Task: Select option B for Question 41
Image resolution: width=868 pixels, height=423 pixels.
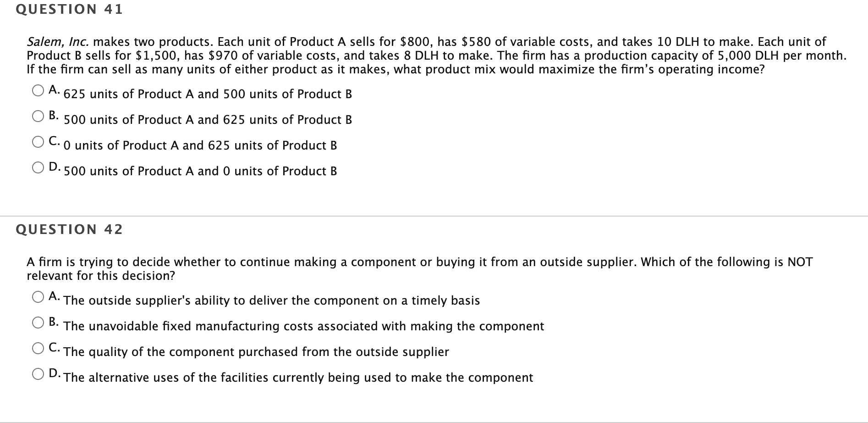Action: click(38, 115)
